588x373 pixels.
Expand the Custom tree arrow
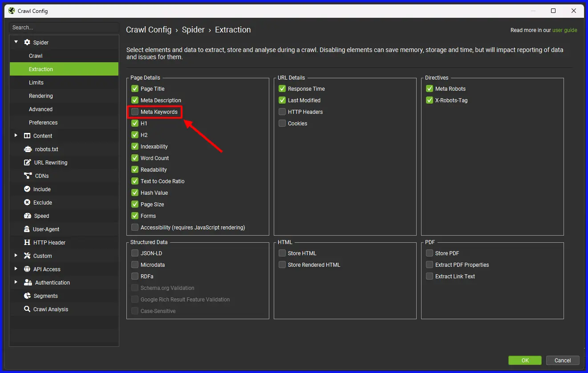(x=16, y=256)
